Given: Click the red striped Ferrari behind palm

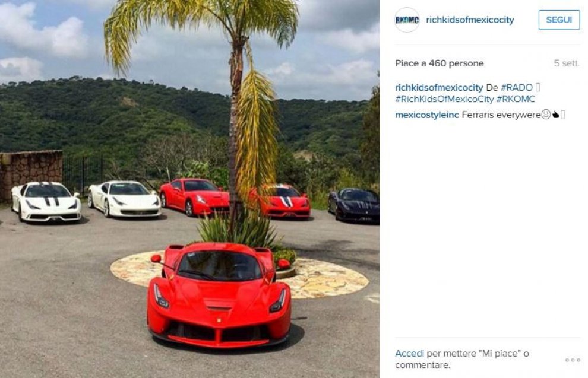Looking at the screenshot, I should 285,202.
